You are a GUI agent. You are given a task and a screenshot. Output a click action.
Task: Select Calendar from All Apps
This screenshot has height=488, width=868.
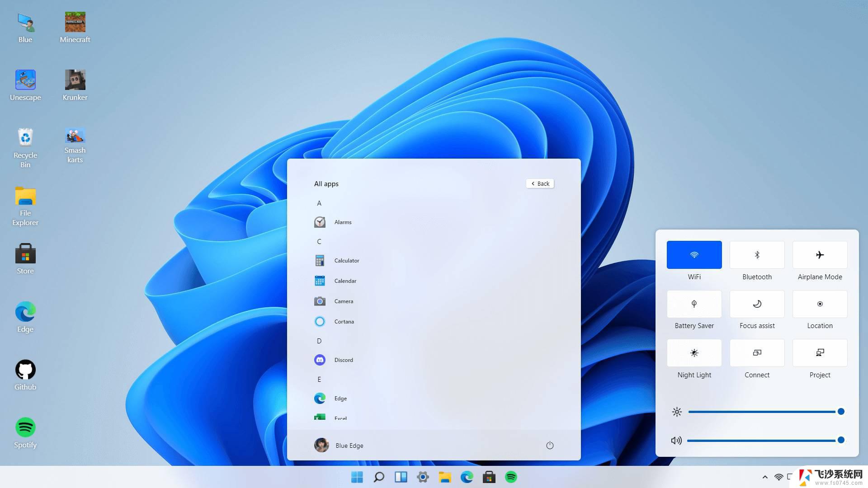(345, 281)
